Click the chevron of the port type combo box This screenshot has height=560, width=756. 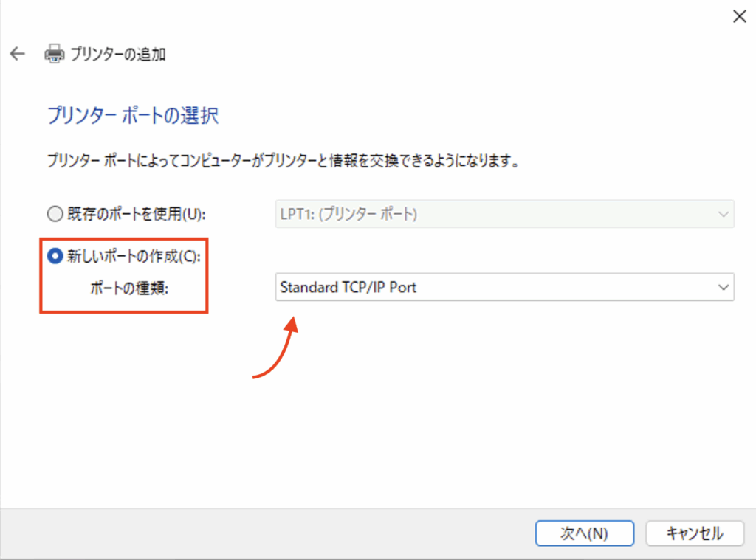[x=722, y=287]
